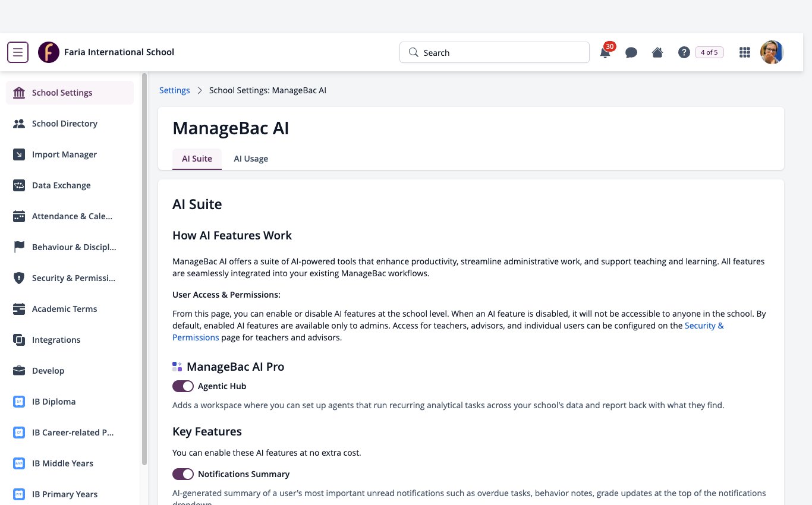This screenshot has height=505, width=812.
Task: Select the AI Suite tab
Action: (197, 159)
